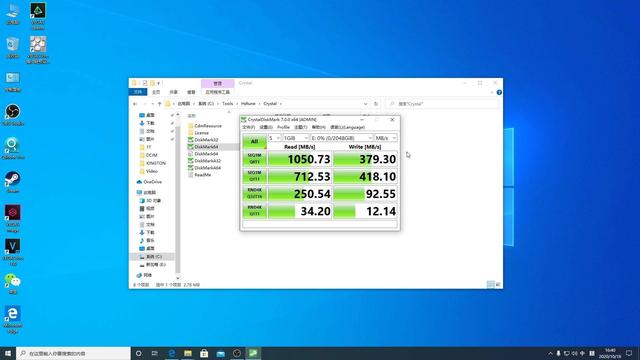Open the CrystalDiskMark Theme menu

click(300, 127)
